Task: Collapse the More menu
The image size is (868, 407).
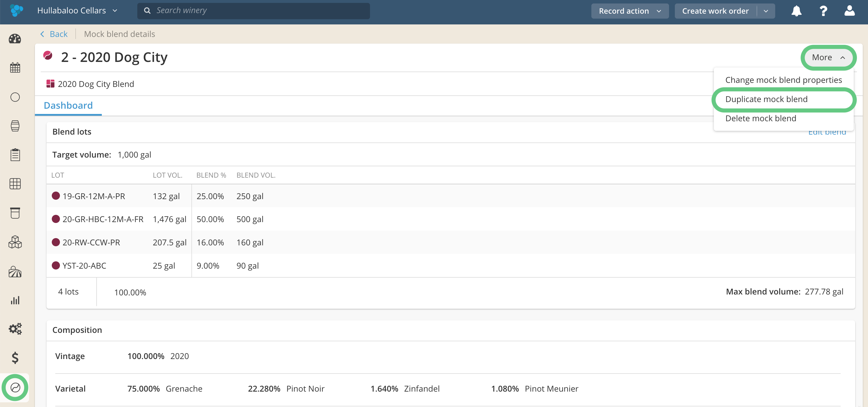Action: tap(828, 57)
